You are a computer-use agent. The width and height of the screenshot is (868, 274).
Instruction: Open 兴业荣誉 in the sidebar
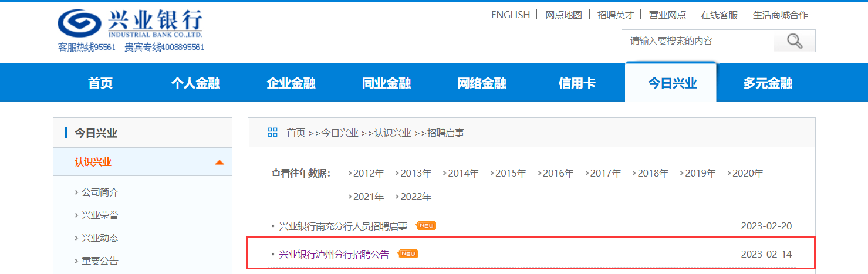point(100,215)
